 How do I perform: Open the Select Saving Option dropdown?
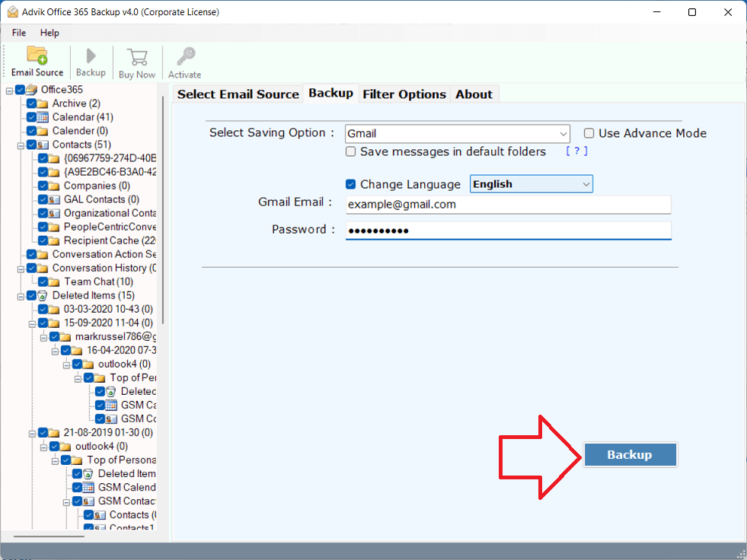458,134
